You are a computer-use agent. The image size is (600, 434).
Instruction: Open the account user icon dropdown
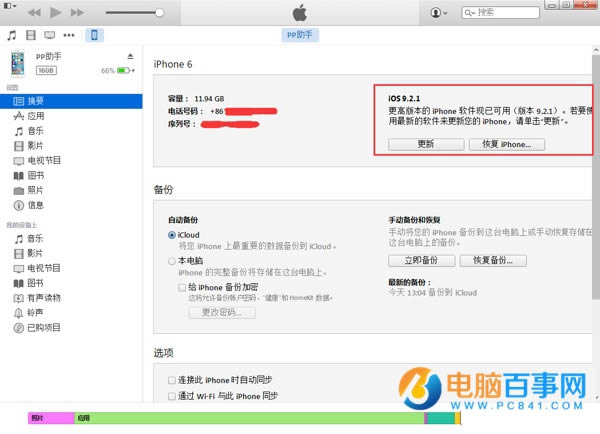[x=439, y=13]
